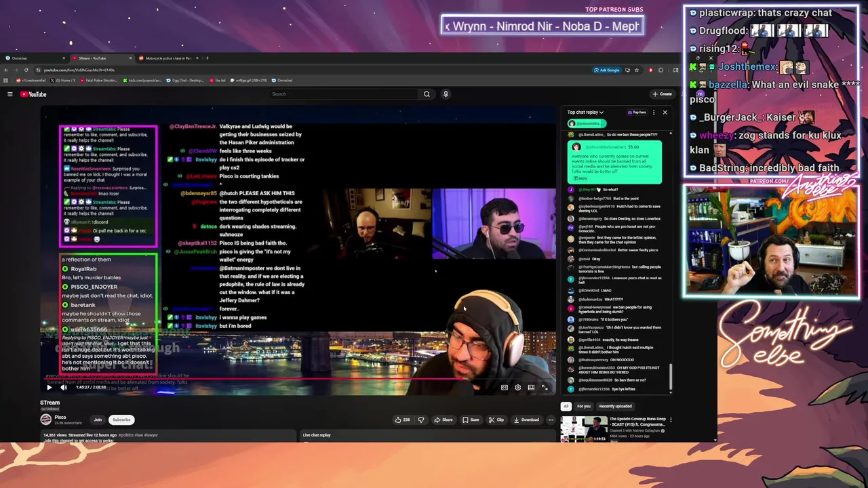Open the Pisco channel avatar

tap(45, 420)
